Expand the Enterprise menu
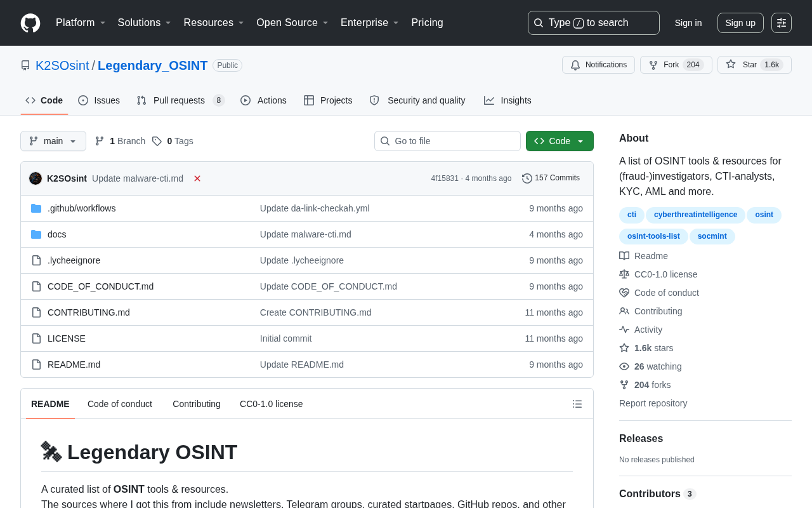Viewport: 812px width, 508px height. [x=370, y=23]
